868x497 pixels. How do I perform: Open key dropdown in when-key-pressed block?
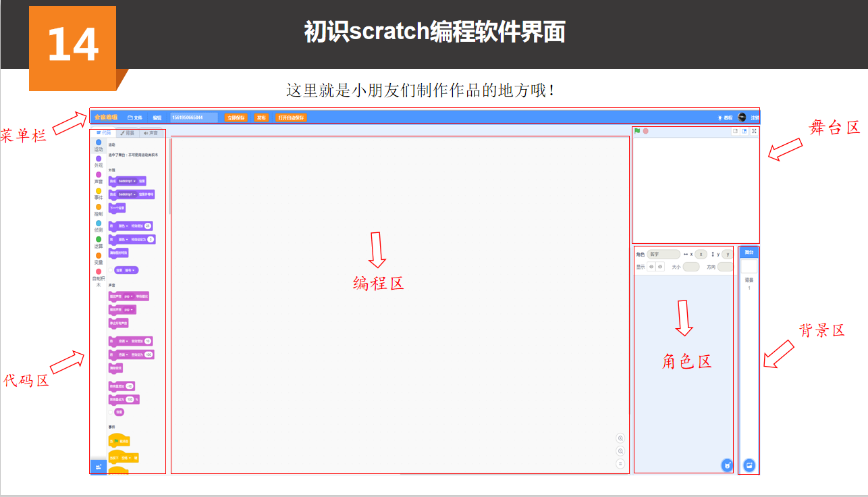coord(126,457)
